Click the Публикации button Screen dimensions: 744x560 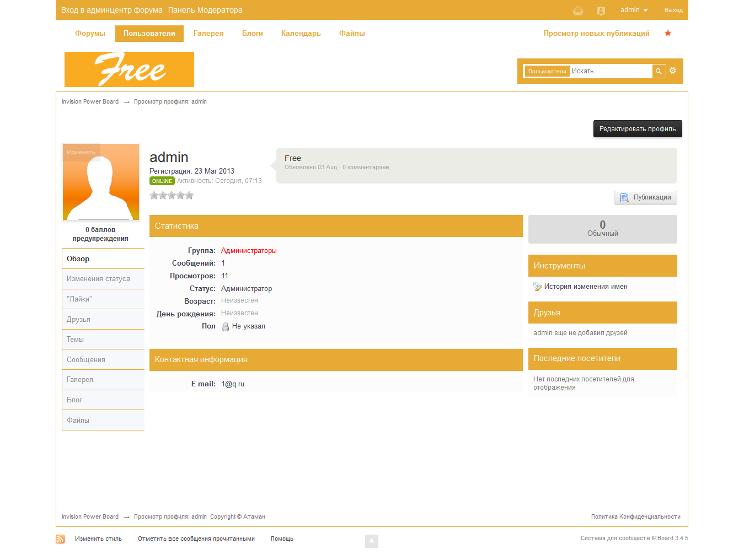(x=645, y=197)
